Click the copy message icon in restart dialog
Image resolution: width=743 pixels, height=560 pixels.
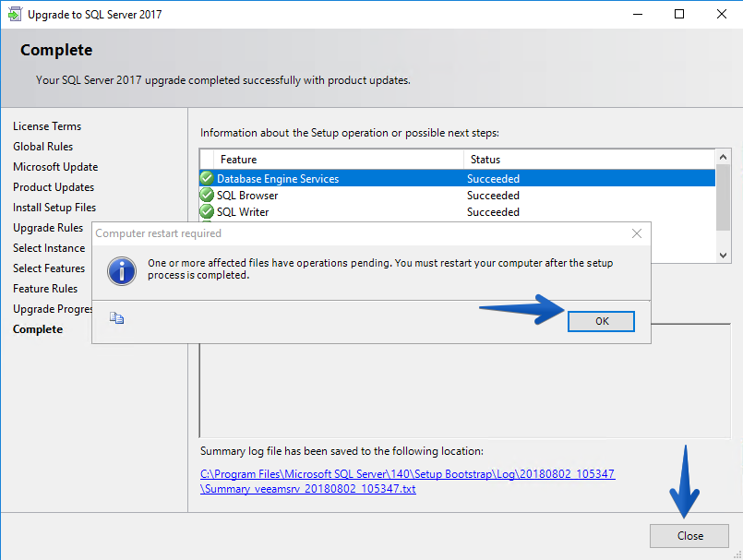coord(116,318)
